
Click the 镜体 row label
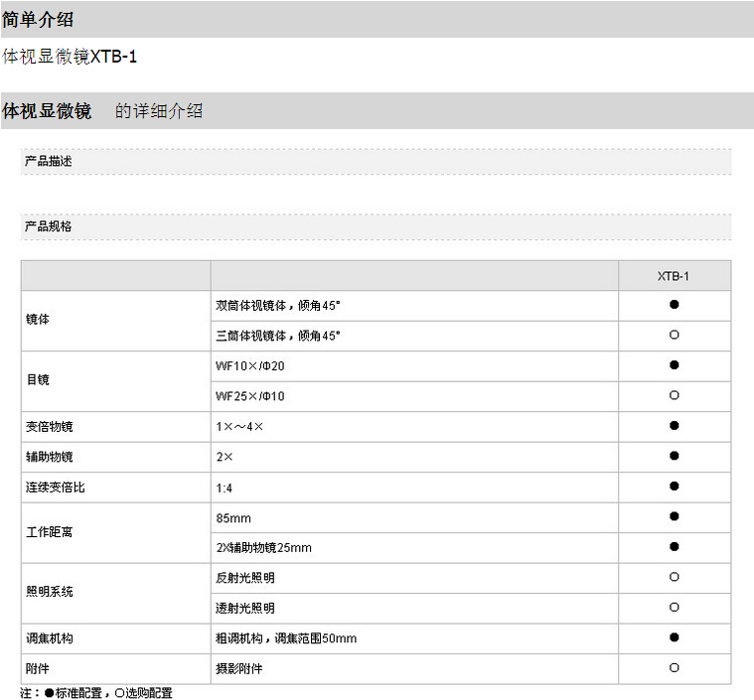coord(38,320)
